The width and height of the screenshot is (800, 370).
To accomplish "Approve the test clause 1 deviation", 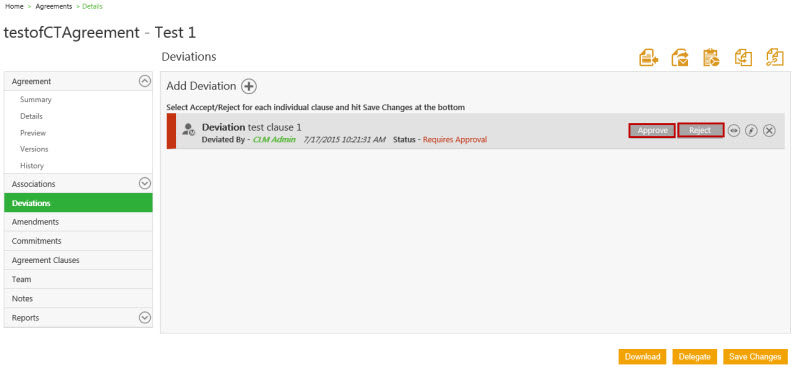I will (x=653, y=131).
